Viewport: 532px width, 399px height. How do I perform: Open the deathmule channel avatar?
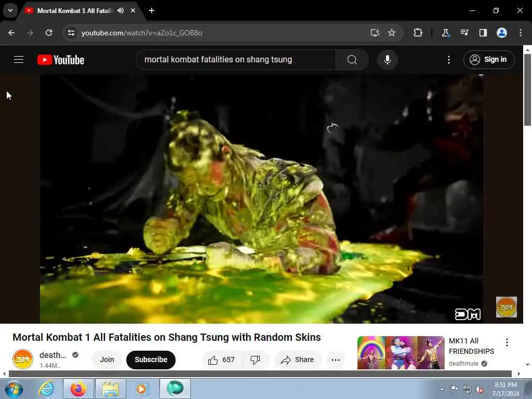coord(23,359)
